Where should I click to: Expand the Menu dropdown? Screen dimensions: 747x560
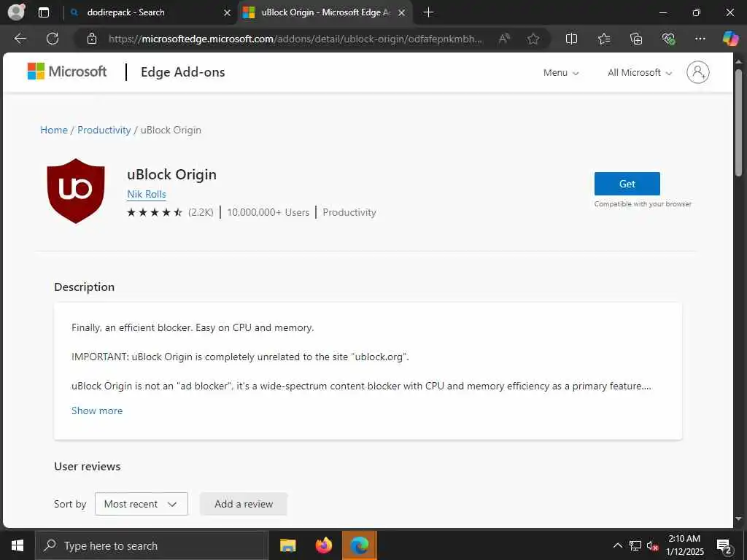[x=561, y=73]
